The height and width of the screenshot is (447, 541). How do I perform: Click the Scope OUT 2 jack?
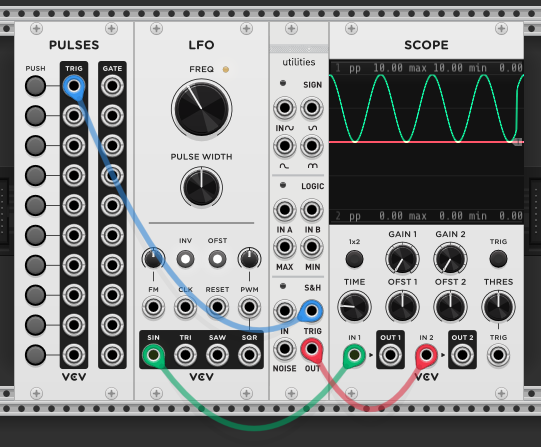tap(462, 355)
